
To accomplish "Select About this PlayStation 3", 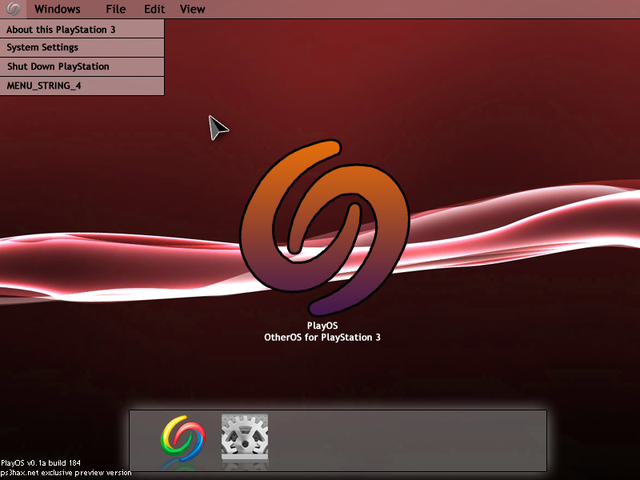I will point(82,29).
